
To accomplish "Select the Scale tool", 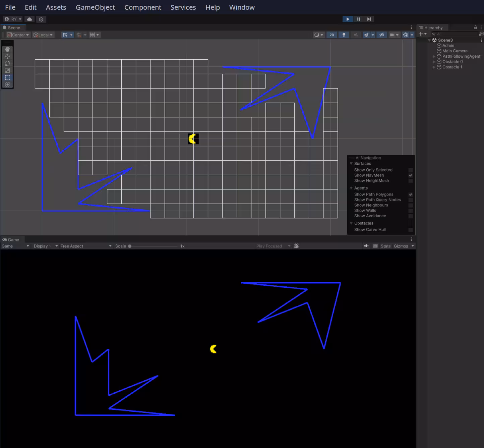I will 7,70.
